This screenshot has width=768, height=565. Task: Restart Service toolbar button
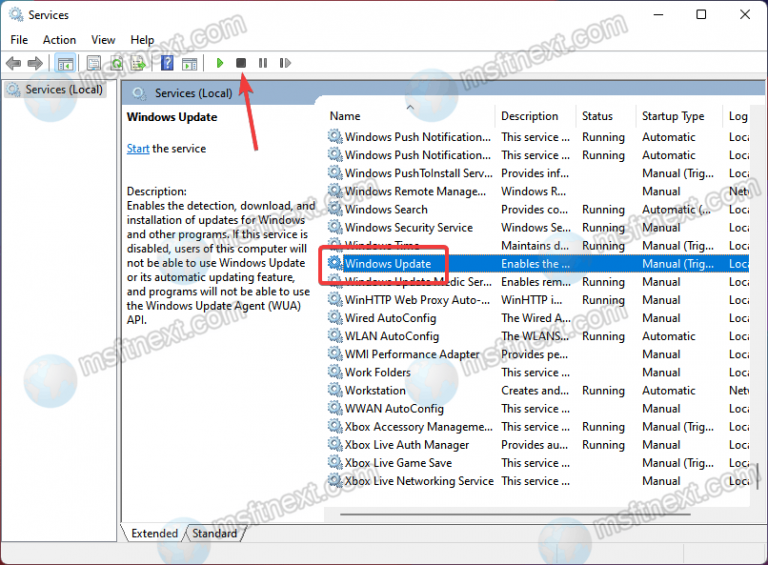coord(285,63)
